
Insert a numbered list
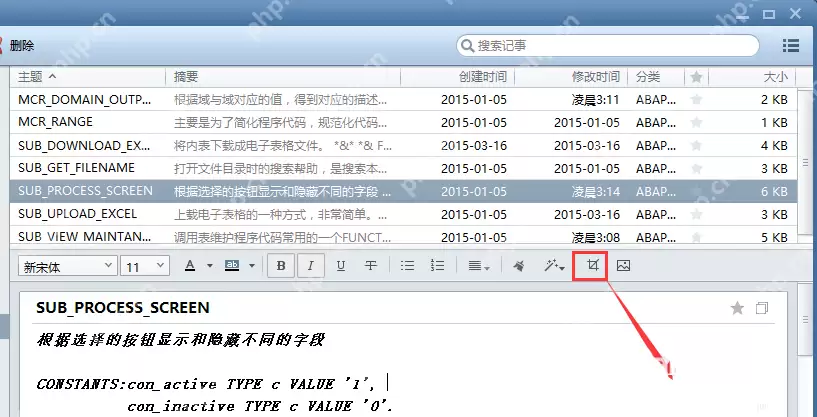tap(437, 266)
